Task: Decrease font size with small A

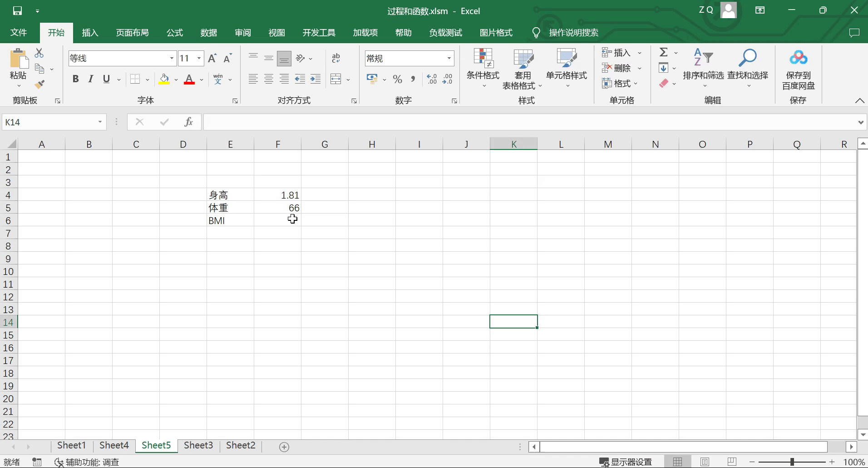Action: pos(228,58)
